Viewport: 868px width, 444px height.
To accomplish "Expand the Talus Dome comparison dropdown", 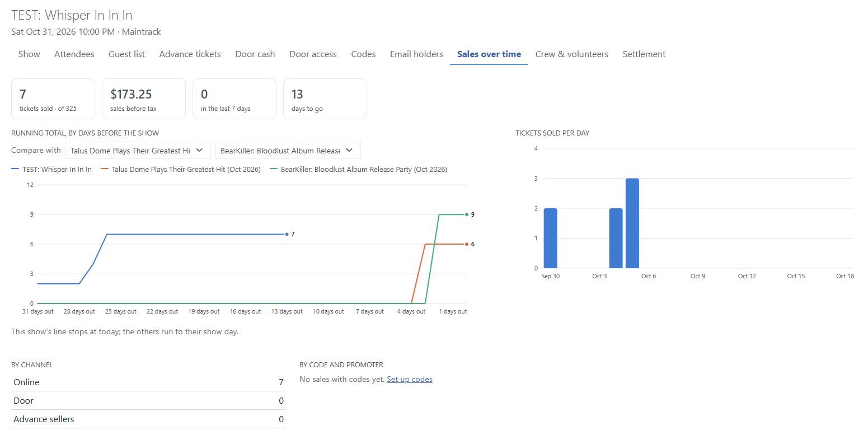I will point(138,151).
